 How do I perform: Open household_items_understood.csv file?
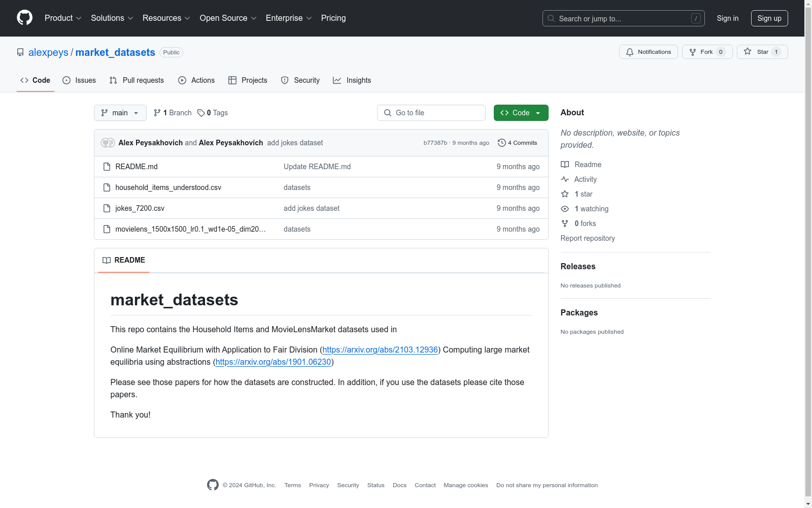(x=168, y=187)
